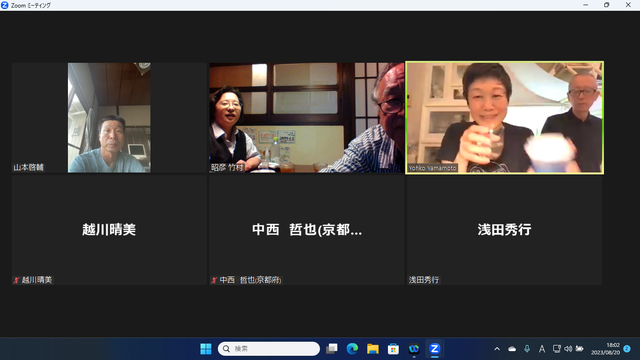
Task: Click the small 浅田秀行 name label
Action: pos(424,280)
